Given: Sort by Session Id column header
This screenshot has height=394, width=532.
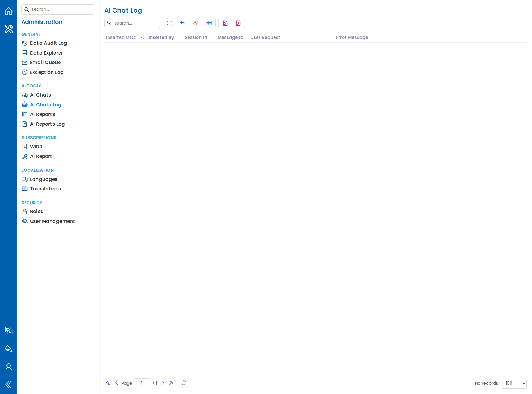Looking at the screenshot, I should [x=196, y=37].
